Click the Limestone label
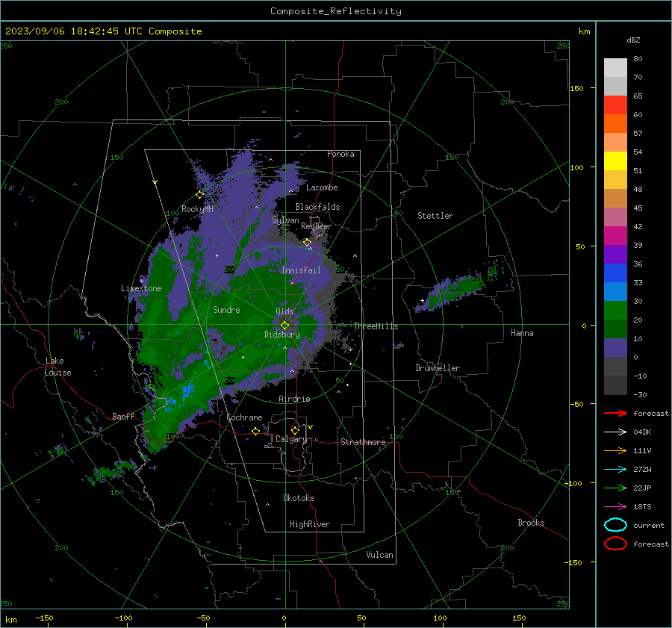This screenshot has height=628, width=672. click(141, 288)
